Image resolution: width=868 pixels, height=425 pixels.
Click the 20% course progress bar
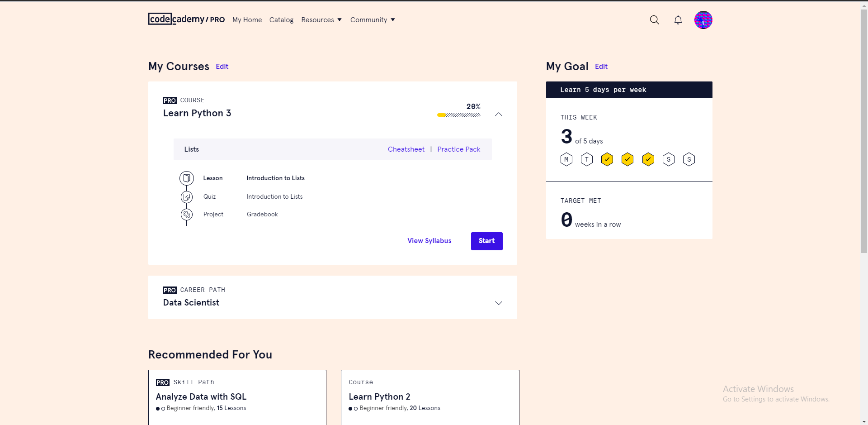pos(459,115)
